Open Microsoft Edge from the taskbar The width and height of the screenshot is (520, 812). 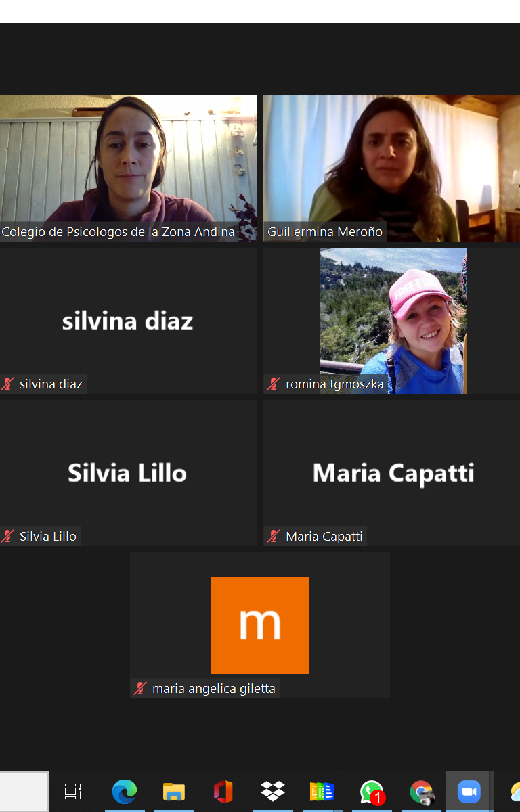(x=125, y=791)
